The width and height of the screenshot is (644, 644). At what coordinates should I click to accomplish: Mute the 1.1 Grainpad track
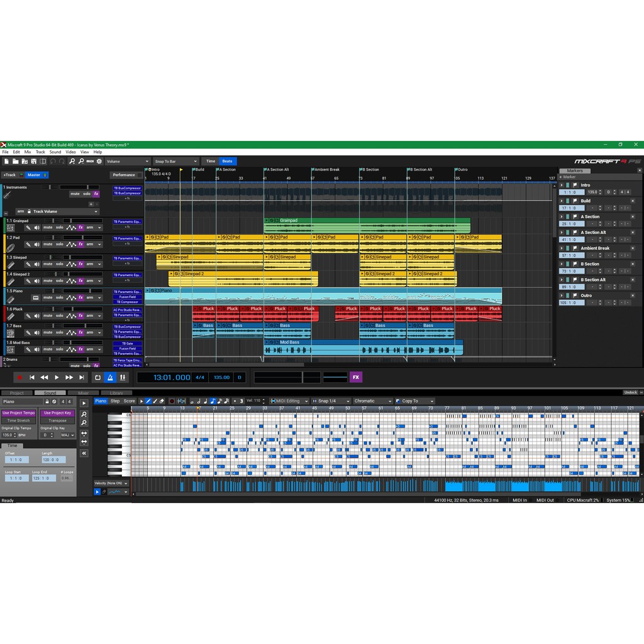coord(48,228)
